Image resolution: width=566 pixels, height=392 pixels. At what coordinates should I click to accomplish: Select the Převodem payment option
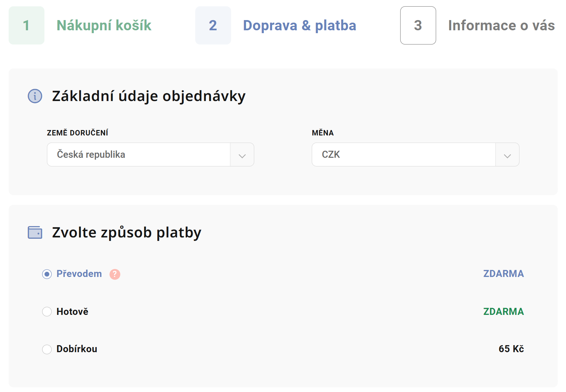[x=47, y=273]
